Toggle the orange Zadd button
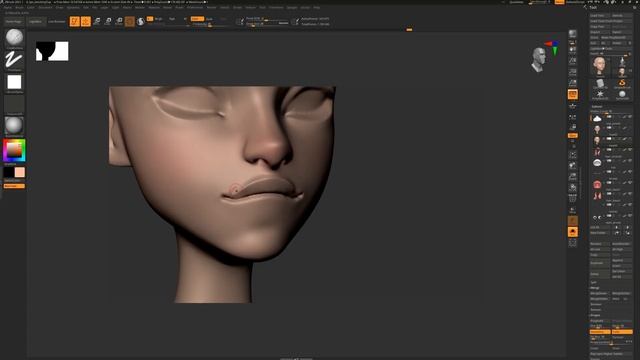The image size is (640, 360). (197, 19)
